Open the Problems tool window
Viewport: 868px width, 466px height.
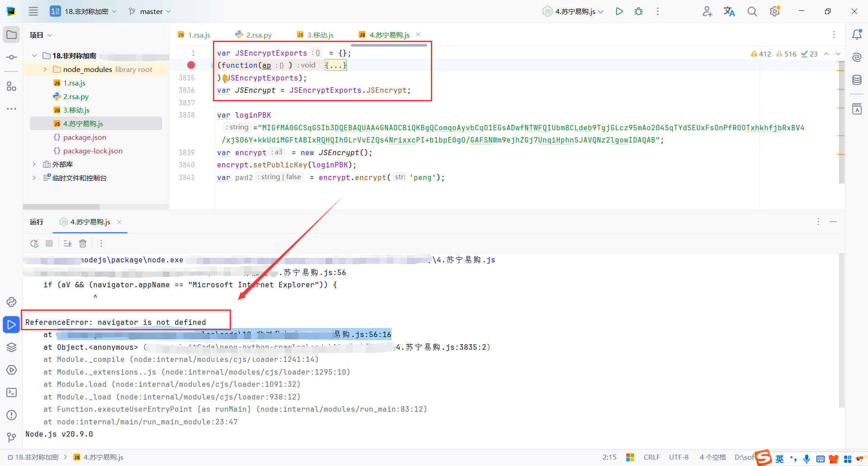(12, 415)
